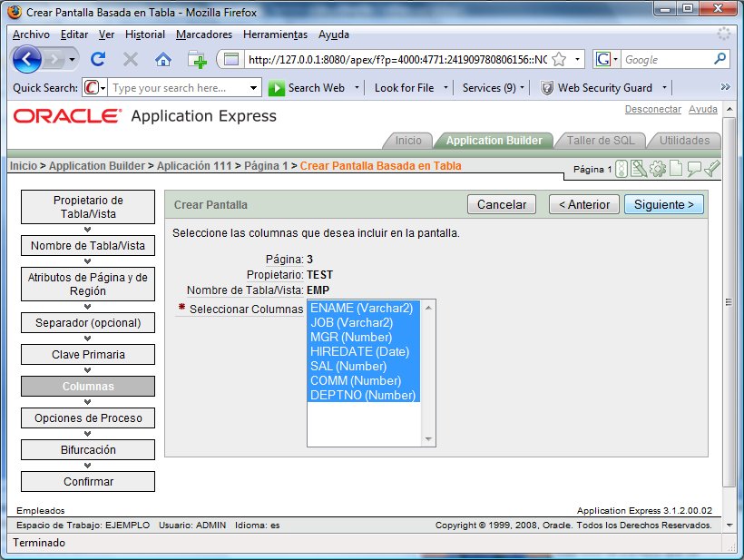
Task: Click the Stop loading X icon
Action: coord(131,59)
